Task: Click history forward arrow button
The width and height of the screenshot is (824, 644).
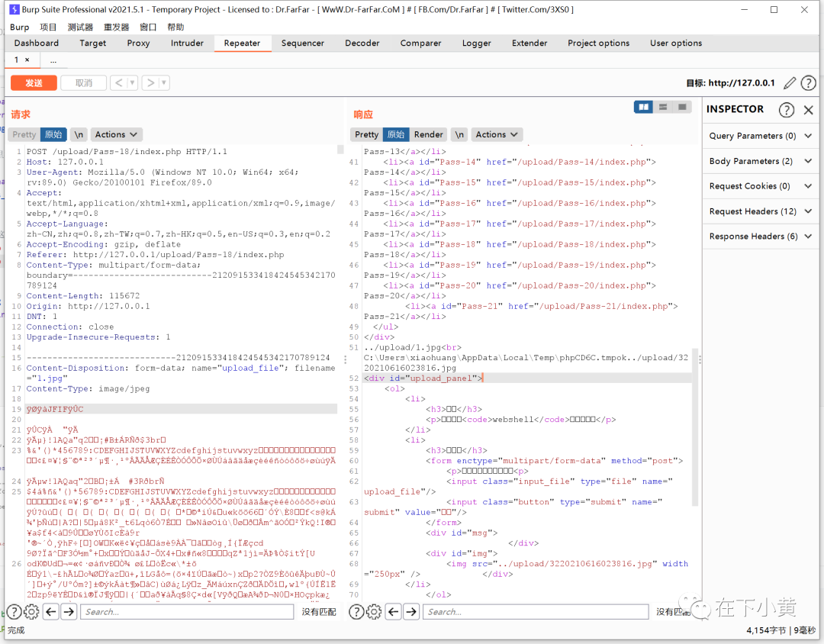Action: (x=150, y=82)
